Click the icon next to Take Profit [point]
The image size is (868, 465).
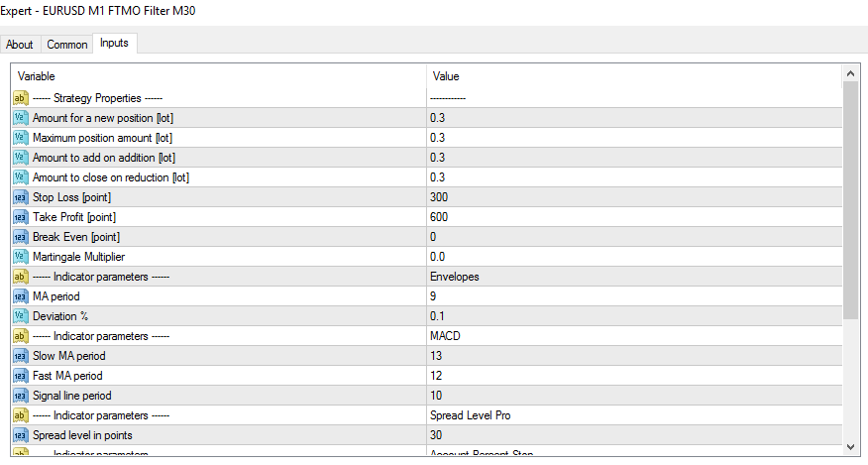[x=20, y=217]
